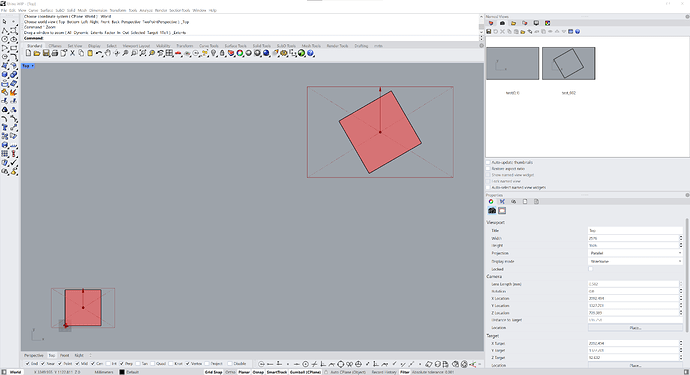Image resolution: width=690 pixels, height=375 pixels.
Task: Open the Top viewport title dropdown arrow
Action: pyautogui.click(x=33, y=66)
